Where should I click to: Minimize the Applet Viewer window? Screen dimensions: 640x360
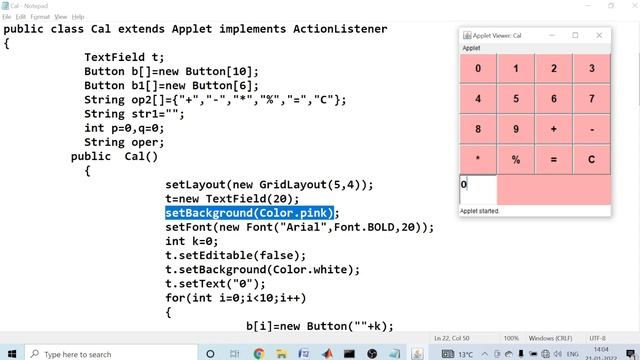tap(552, 36)
